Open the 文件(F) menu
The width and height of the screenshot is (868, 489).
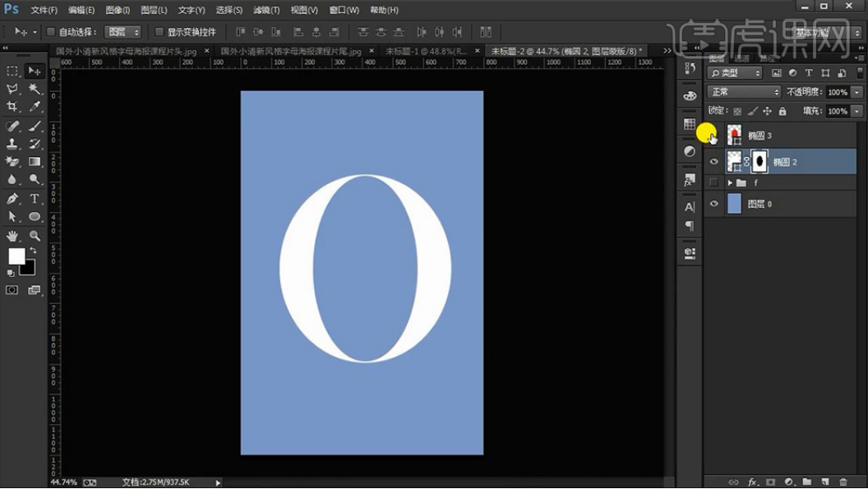(44, 10)
